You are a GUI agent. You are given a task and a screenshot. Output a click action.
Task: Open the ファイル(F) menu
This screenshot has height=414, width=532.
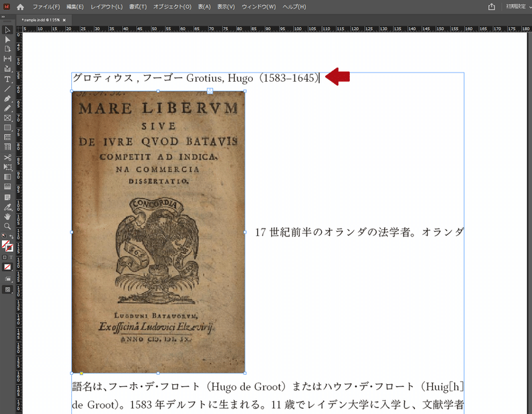pyautogui.click(x=46, y=7)
